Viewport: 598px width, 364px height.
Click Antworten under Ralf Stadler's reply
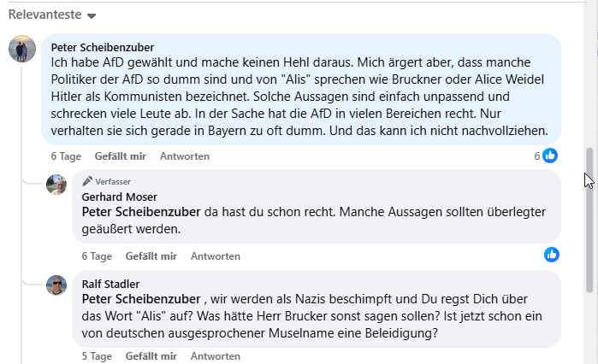click(215, 356)
